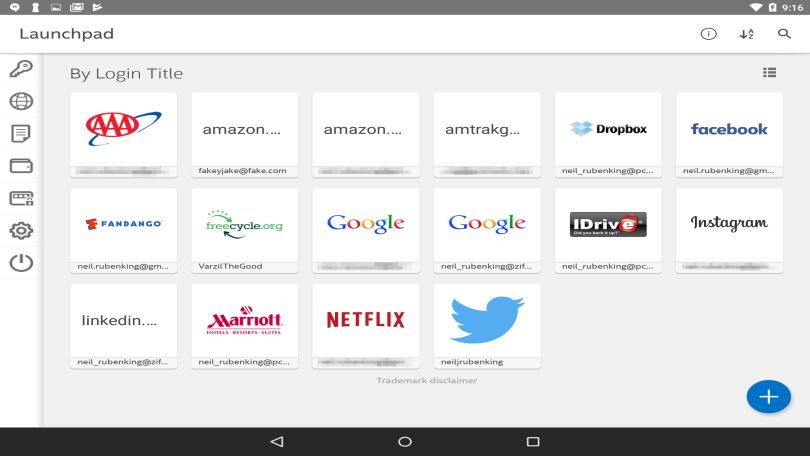
Task: Open the Netflix login tile
Action: (x=366, y=326)
